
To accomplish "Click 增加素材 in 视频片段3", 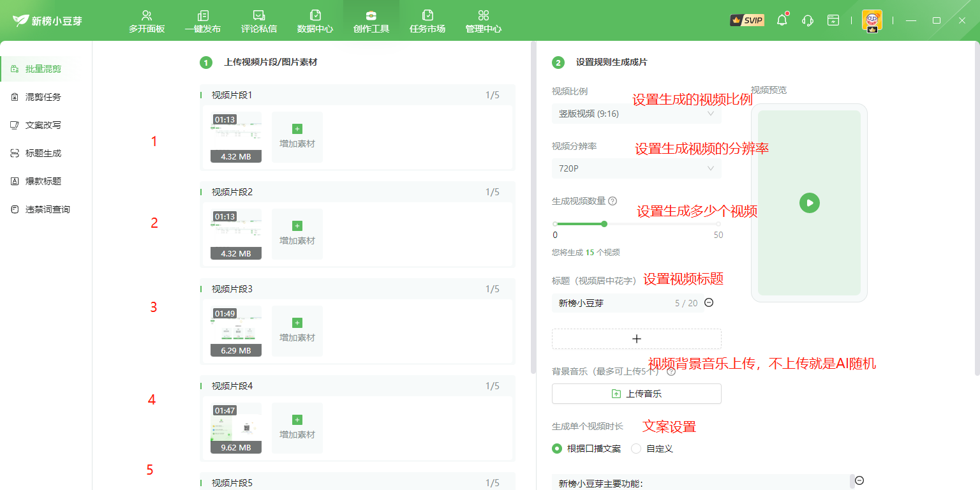I will coord(297,330).
